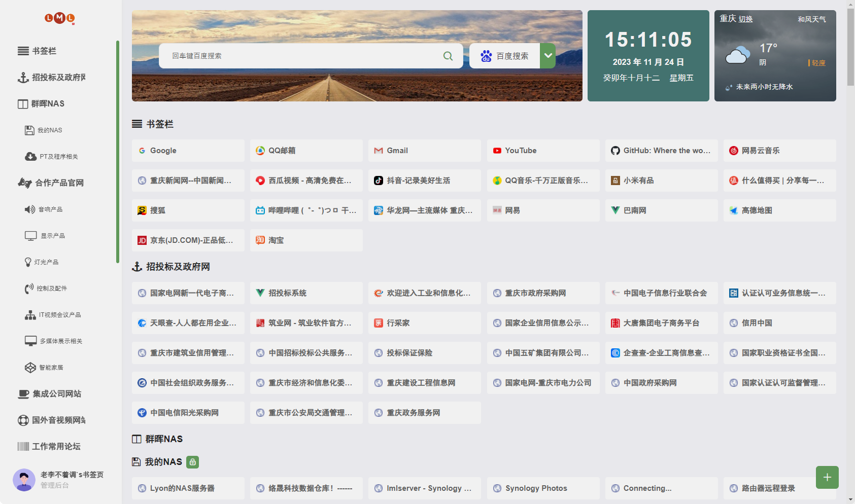This screenshot has height=504, width=855.
Task: Select 合作产品官网 in the sidebar
Action: coord(51,183)
